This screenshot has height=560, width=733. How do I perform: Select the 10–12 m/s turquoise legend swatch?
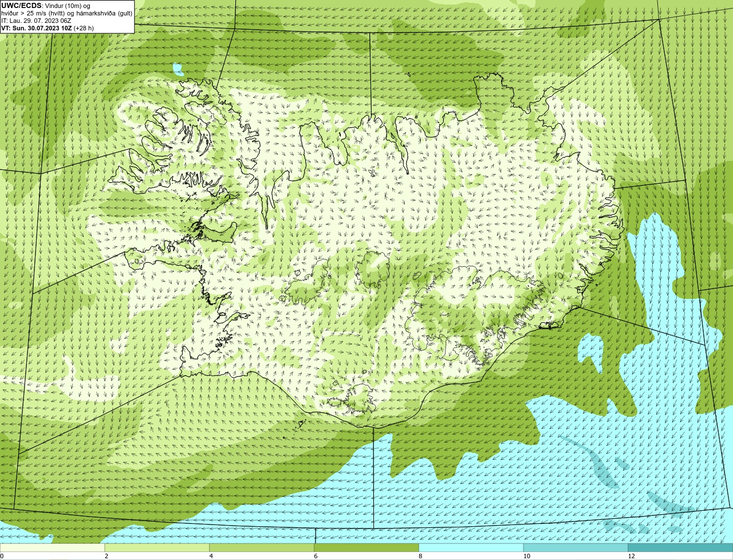pyautogui.click(x=576, y=547)
